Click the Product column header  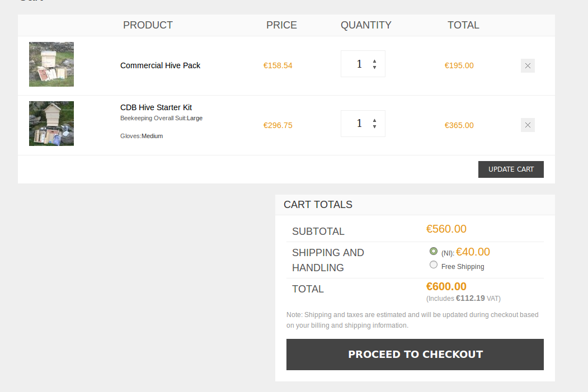[x=148, y=25]
